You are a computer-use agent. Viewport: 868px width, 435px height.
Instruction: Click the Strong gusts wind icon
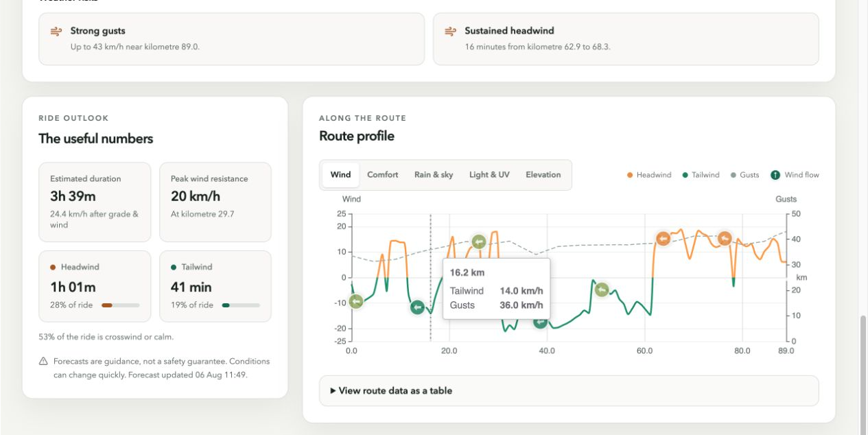pos(56,32)
